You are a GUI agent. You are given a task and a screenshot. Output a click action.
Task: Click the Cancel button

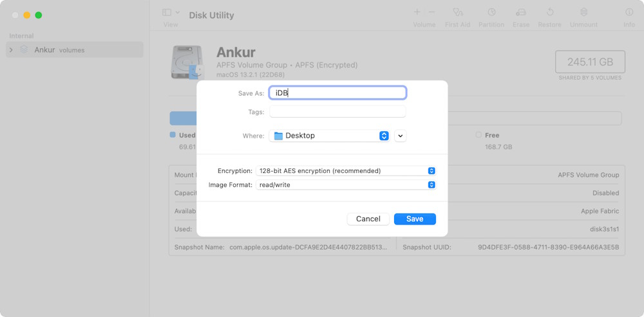pos(368,219)
